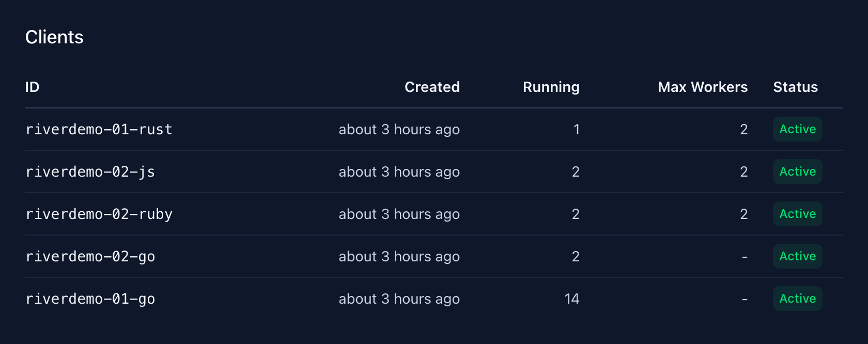Click the Clients heading

[54, 37]
